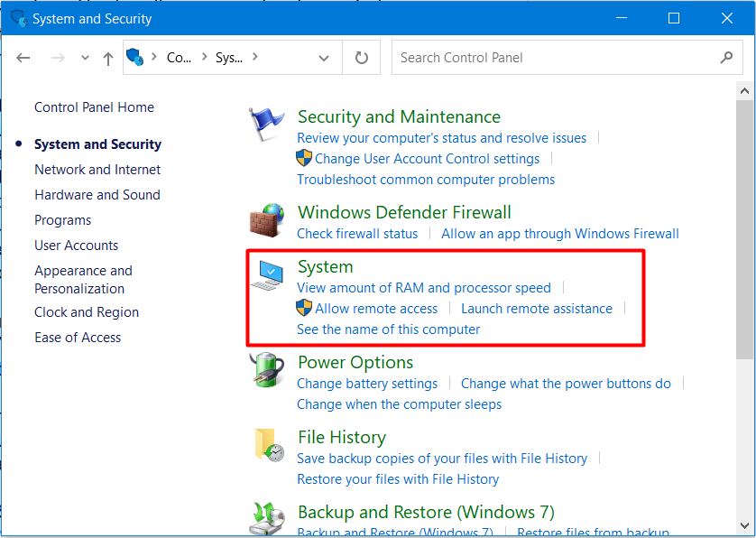This screenshot has width=756, height=538.
Task: Click the Power Options battery plug icon
Action: [x=267, y=369]
